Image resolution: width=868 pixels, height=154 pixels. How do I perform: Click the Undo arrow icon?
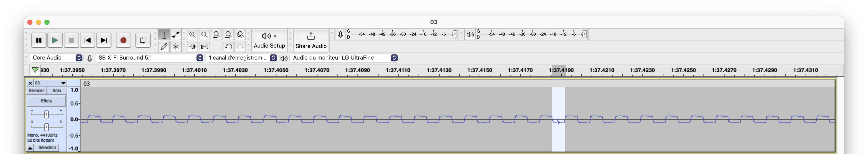click(x=228, y=47)
